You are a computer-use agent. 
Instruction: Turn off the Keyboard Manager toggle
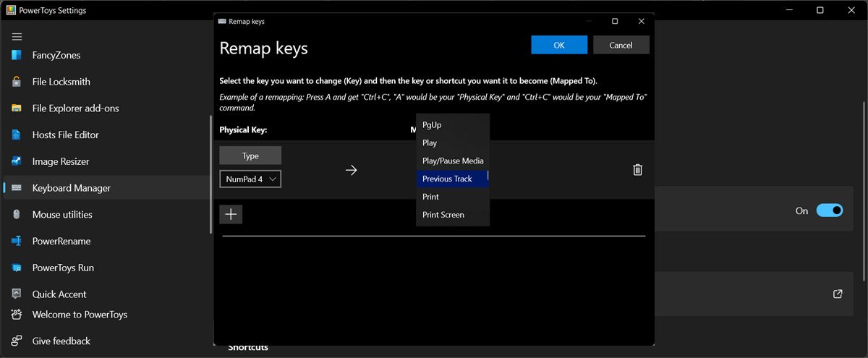tap(829, 210)
